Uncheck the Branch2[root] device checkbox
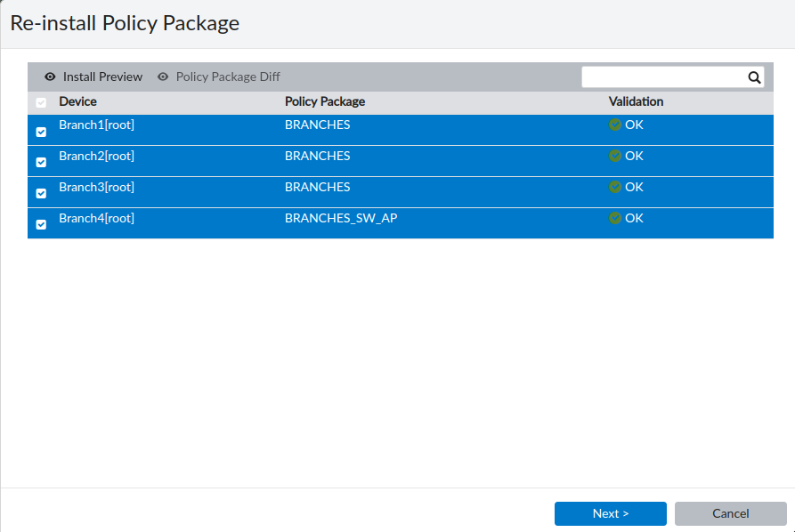Screen dimensions: 795x532 41,163
